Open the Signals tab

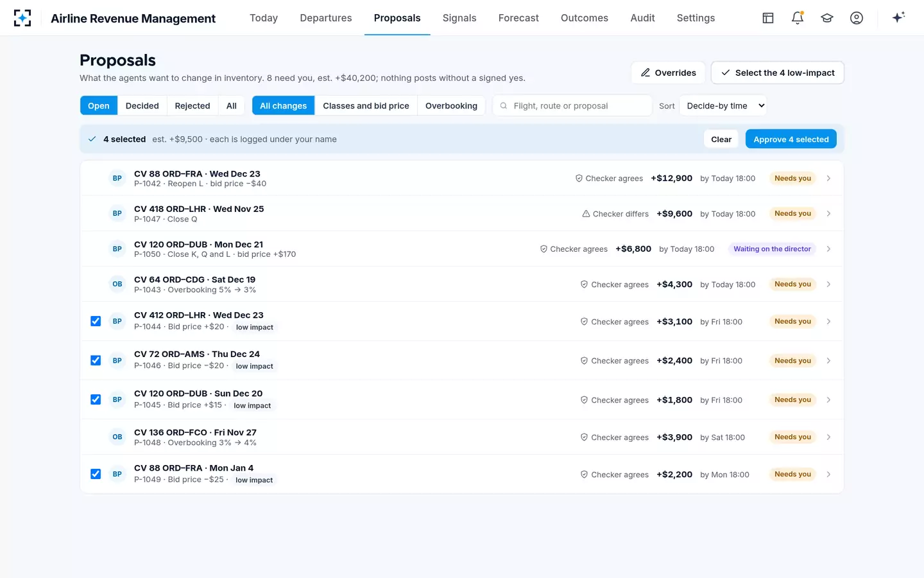pyautogui.click(x=459, y=18)
